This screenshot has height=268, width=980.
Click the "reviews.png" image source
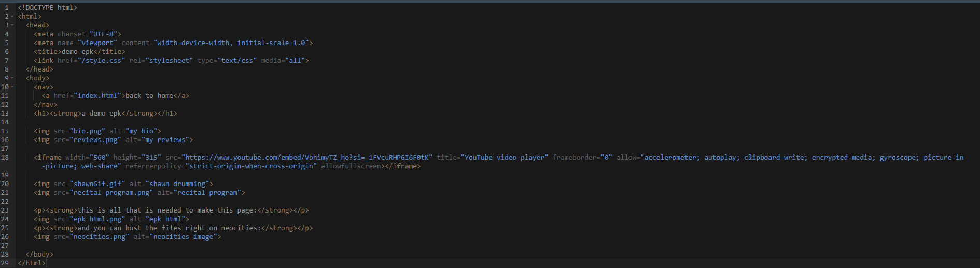95,140
